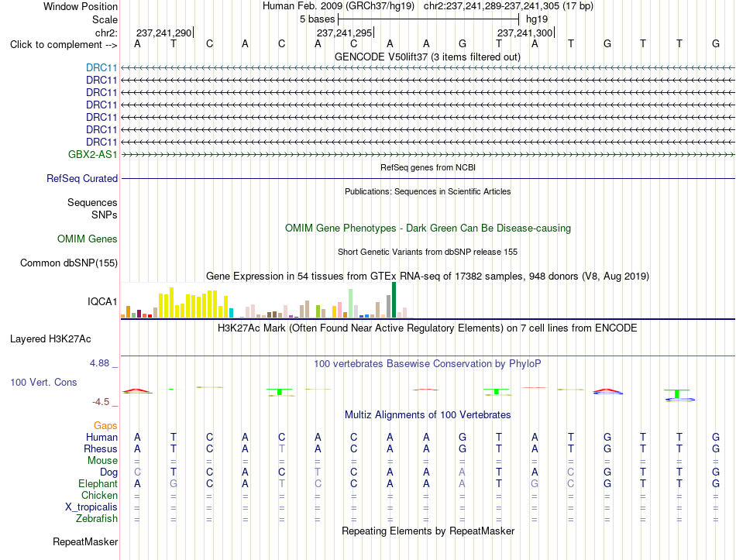Click the Dog alignment row label
Screen dimensions: 736x560
(108, 472)
